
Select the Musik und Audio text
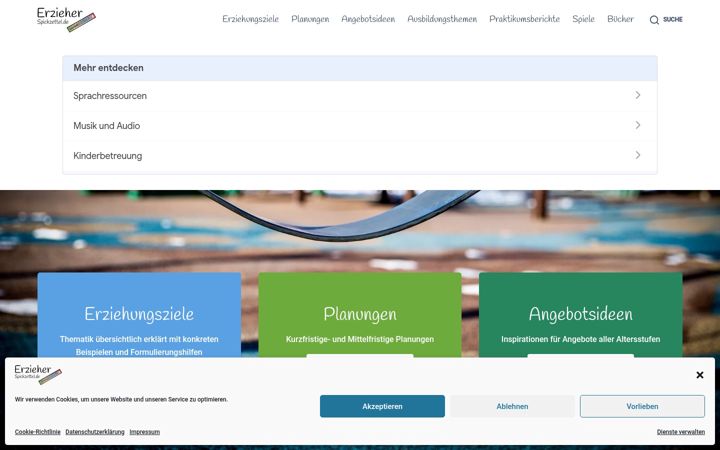(107, 126)
